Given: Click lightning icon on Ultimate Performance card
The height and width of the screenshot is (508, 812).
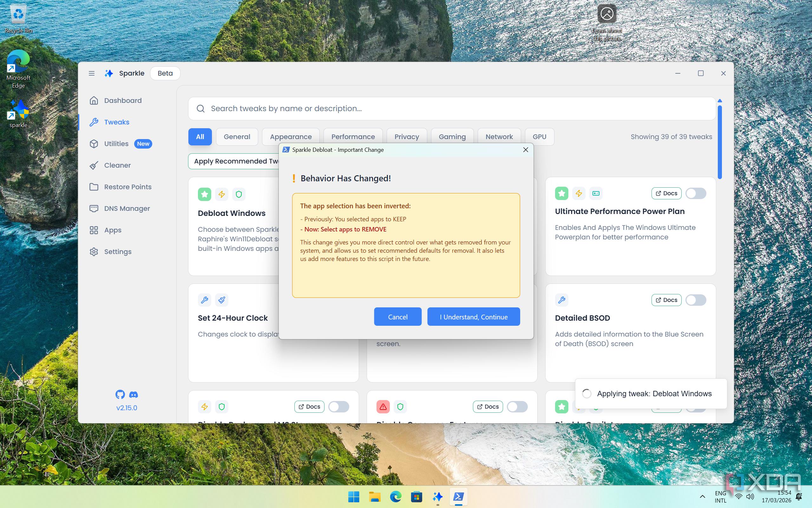Looking at the screenshot, I should tap(579, 193).
